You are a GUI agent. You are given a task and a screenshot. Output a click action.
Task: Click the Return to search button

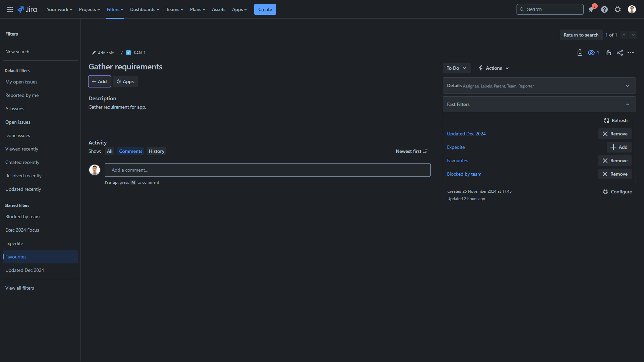click(581, 35)
